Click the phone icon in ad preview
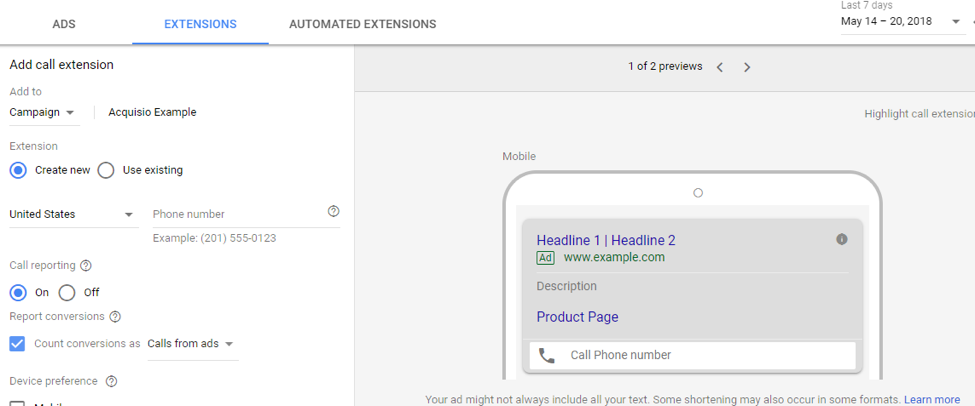Image resolution: width=975 pixels, height=406 pixels. 546,355
